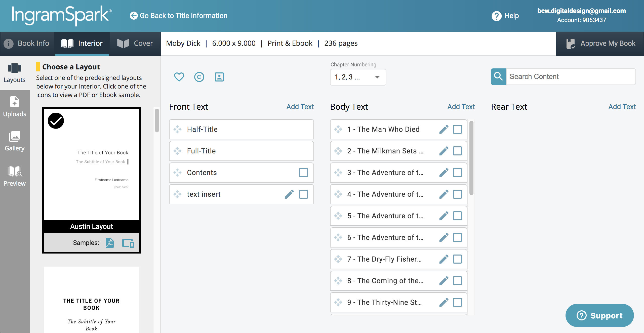Go Back to Title Information
Screen dimensions: 644x333
click(x=178, y=16)
